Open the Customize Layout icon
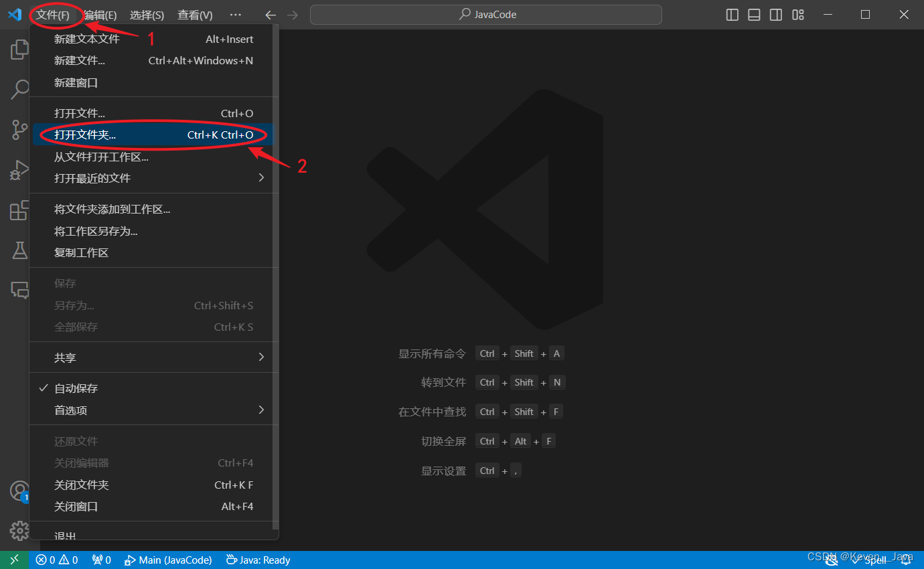 798,15
